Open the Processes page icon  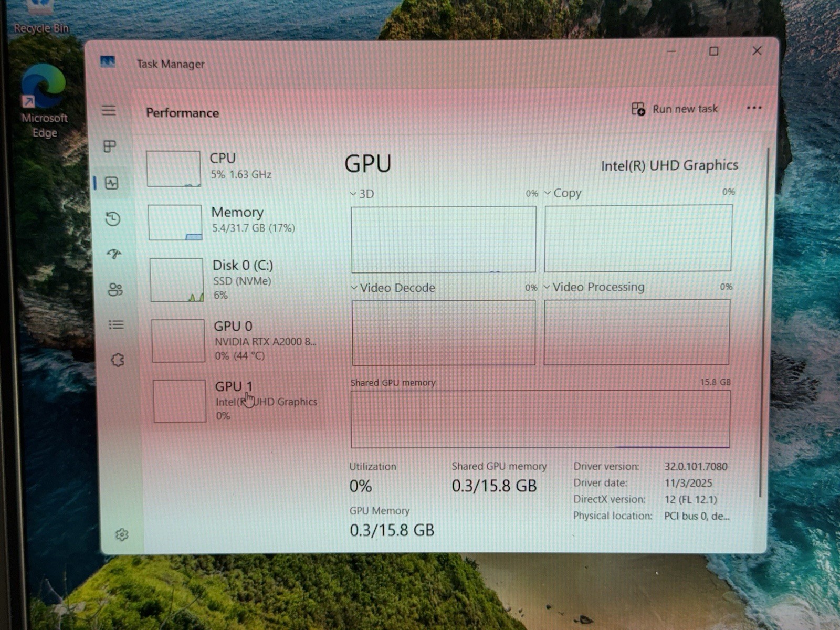(x=110, y=146)
